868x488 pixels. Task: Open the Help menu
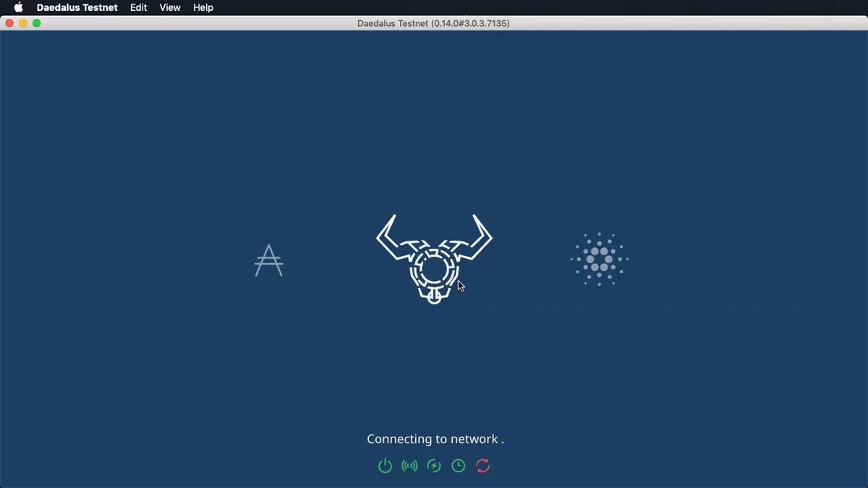pos(203,7)
